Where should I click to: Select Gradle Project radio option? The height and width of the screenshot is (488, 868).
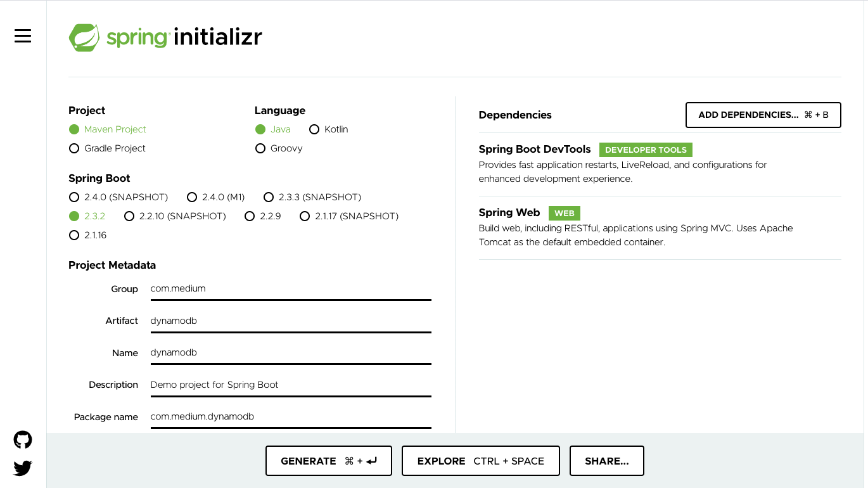[107, 148]
